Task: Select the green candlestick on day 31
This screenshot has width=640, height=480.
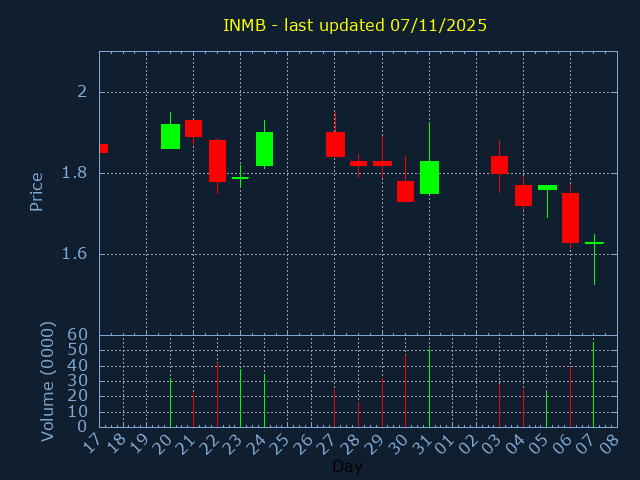Action: 429,177
